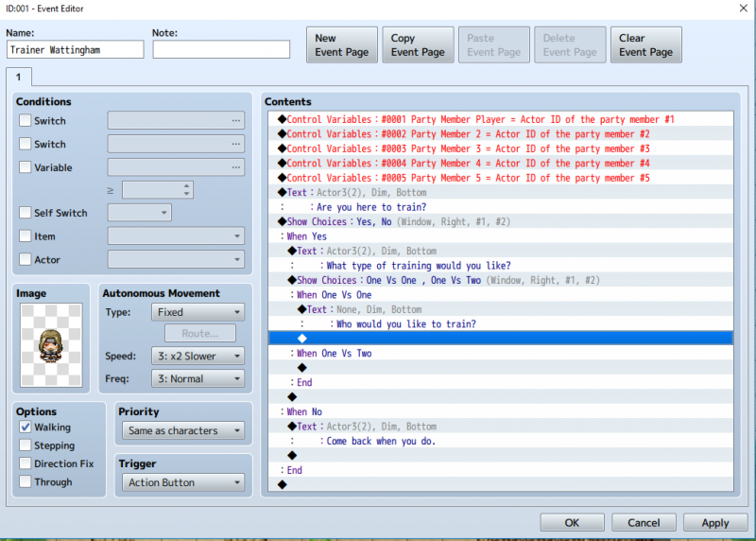Screen dimensions: 756x541
Task: Click the event character sprite image
Action: [x=51, y=345]
